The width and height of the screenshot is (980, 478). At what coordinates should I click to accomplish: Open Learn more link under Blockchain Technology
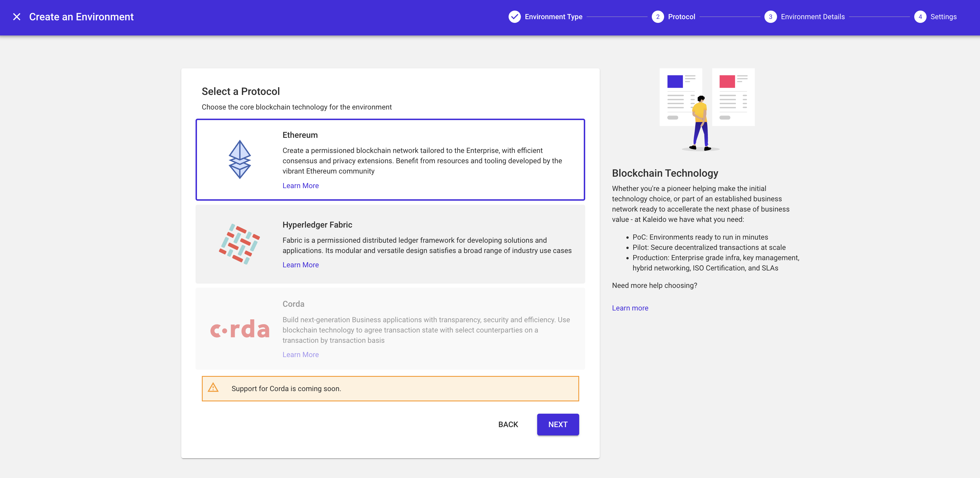[630, 308]
